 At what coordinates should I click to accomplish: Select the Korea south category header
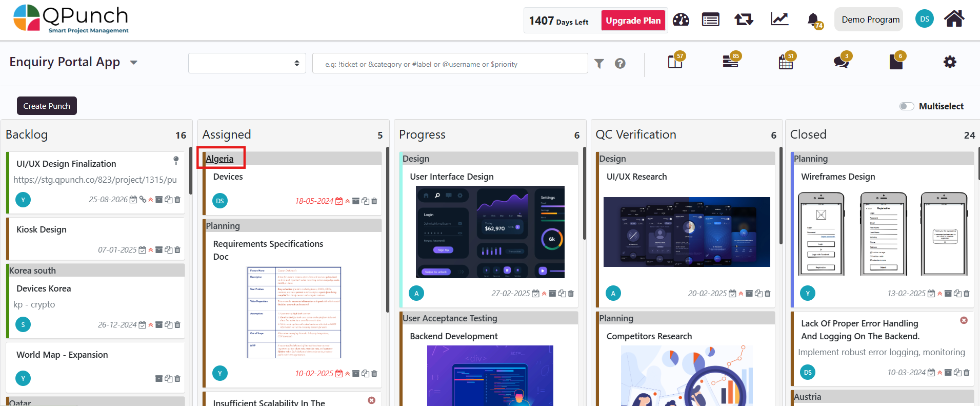tap(32, 270)
